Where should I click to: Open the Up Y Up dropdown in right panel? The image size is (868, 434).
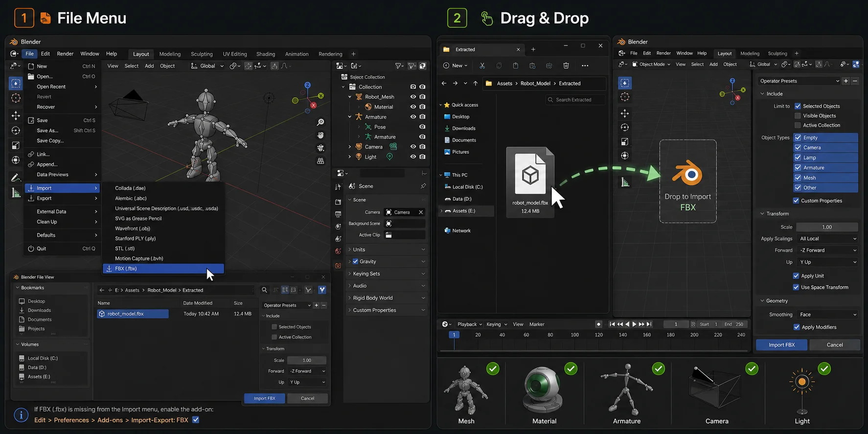coord(827,262)
